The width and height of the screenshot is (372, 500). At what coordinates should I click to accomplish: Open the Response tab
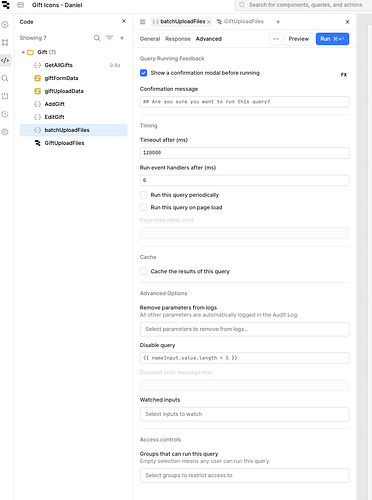[178, 39]
